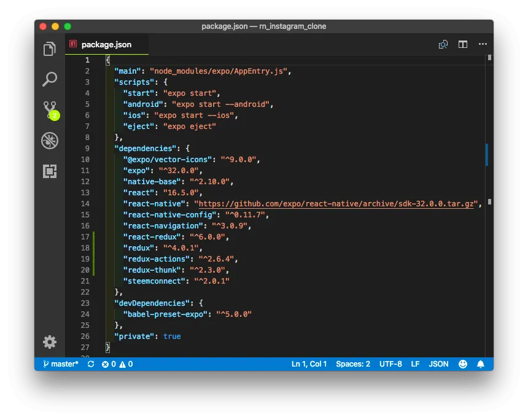528x420 pixels.
Task: Click the vertical scrollbar of the editor
Action: [x=489, y=206]
